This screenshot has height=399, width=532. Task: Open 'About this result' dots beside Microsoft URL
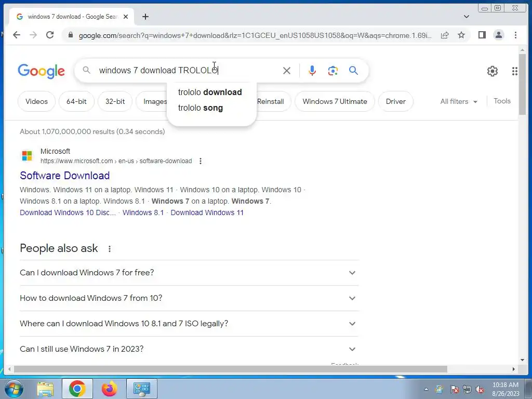[x=201, y=161]
